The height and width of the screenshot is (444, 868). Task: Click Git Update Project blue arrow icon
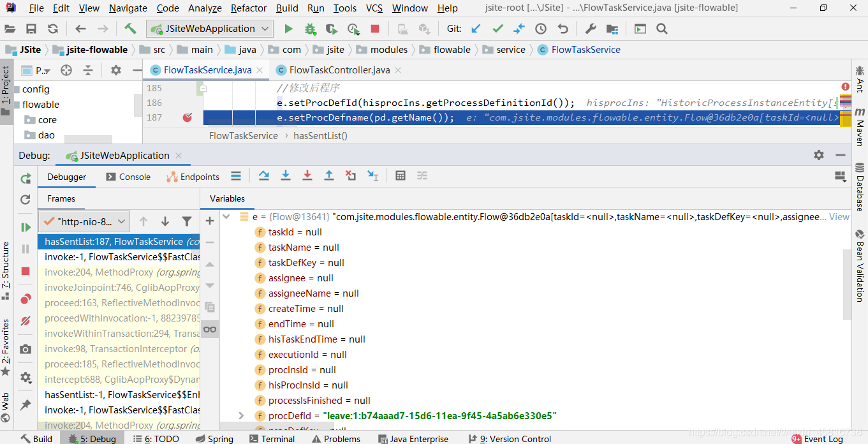click(476, 29)
